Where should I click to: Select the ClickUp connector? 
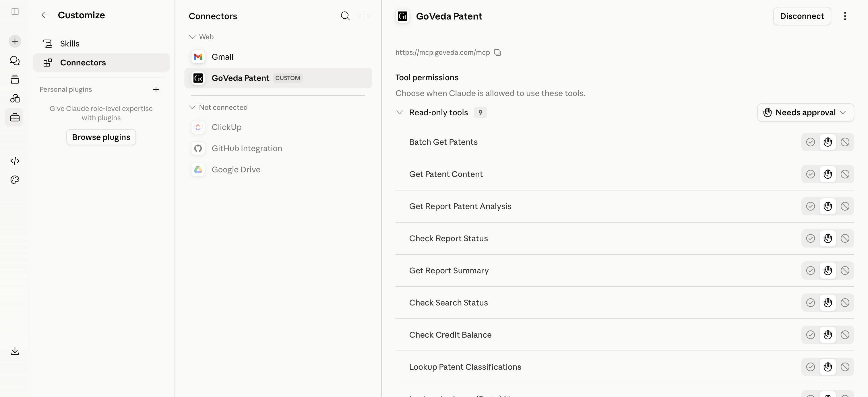[x=278, y=127]
